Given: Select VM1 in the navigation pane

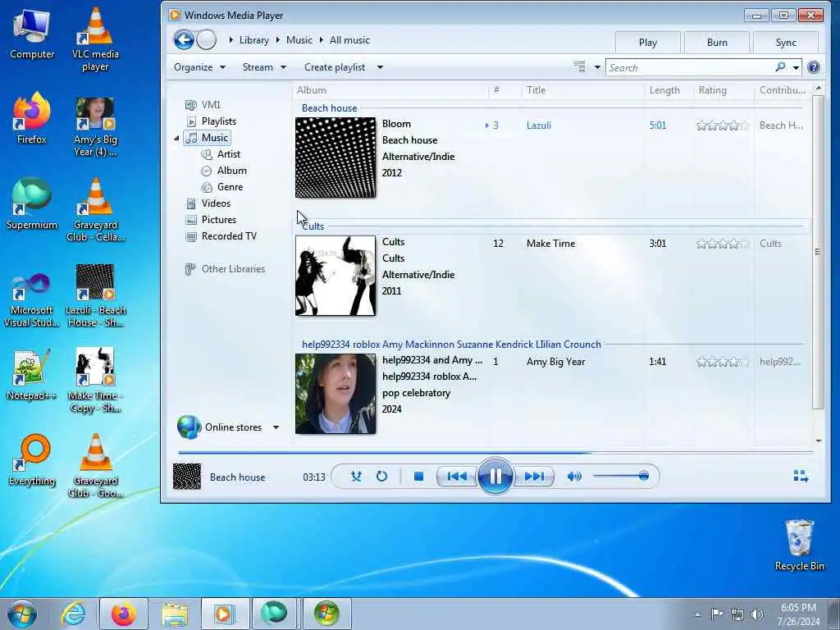Looking at the screenshot, I should 203,104.
